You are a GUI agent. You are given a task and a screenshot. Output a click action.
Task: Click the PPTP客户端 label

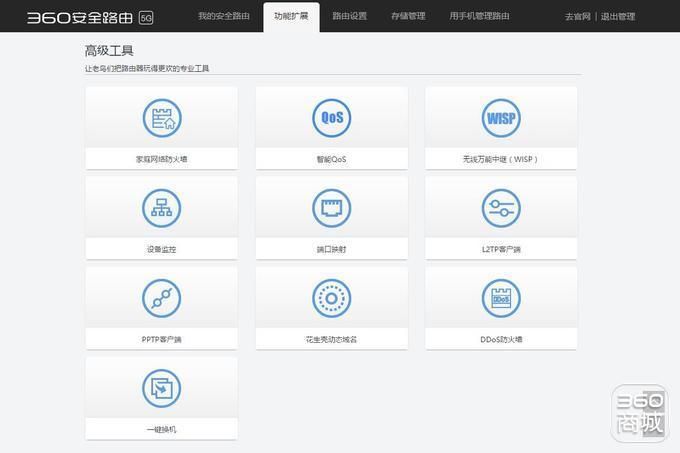(x=162, y=339)
